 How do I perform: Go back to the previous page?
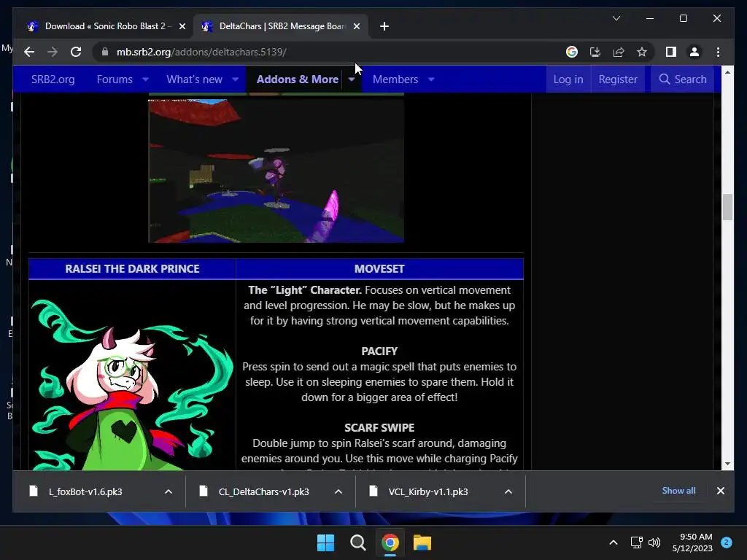coord(29,52)
